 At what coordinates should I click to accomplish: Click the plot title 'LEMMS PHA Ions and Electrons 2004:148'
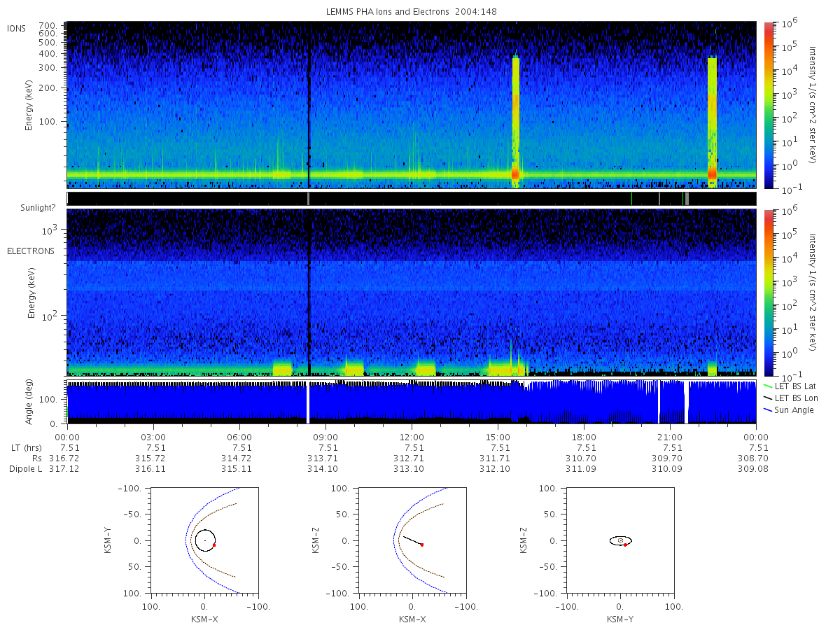(412, 12)
